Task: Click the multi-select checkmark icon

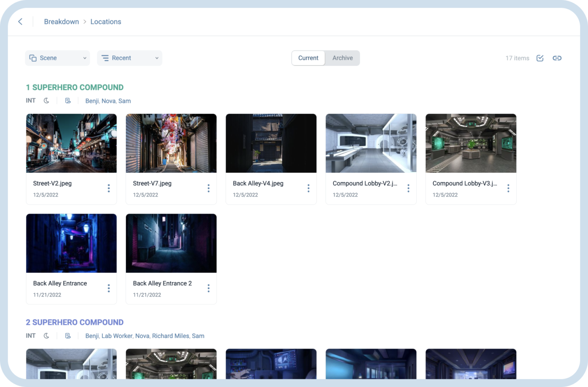Action: click(x=540, y=58)
